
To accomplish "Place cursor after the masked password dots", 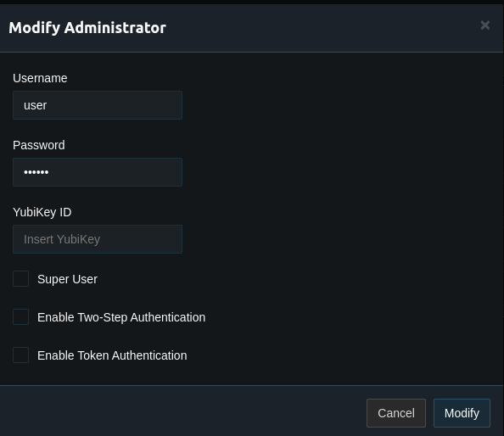I will pos(50,172).
